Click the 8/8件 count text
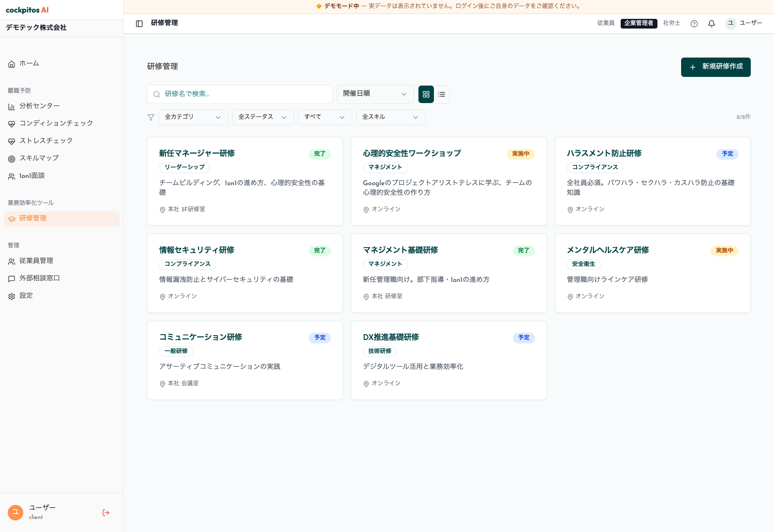774x532 pixels. pyautogui.click(x=744, y=117)
